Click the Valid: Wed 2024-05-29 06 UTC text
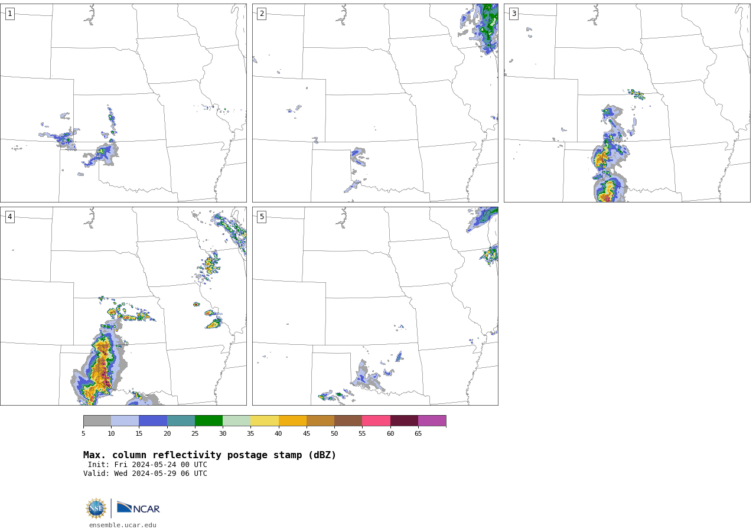The image size is (756, 532). point(145,474)
